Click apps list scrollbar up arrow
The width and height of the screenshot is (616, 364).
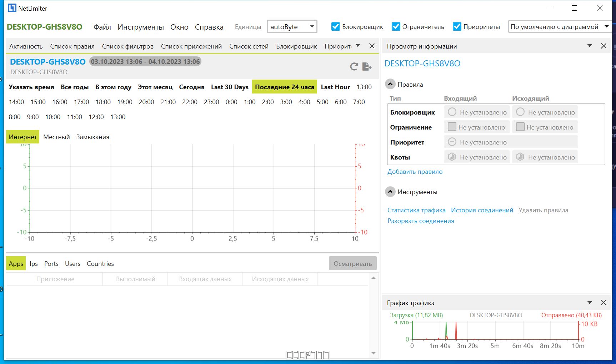click(374, 278)
